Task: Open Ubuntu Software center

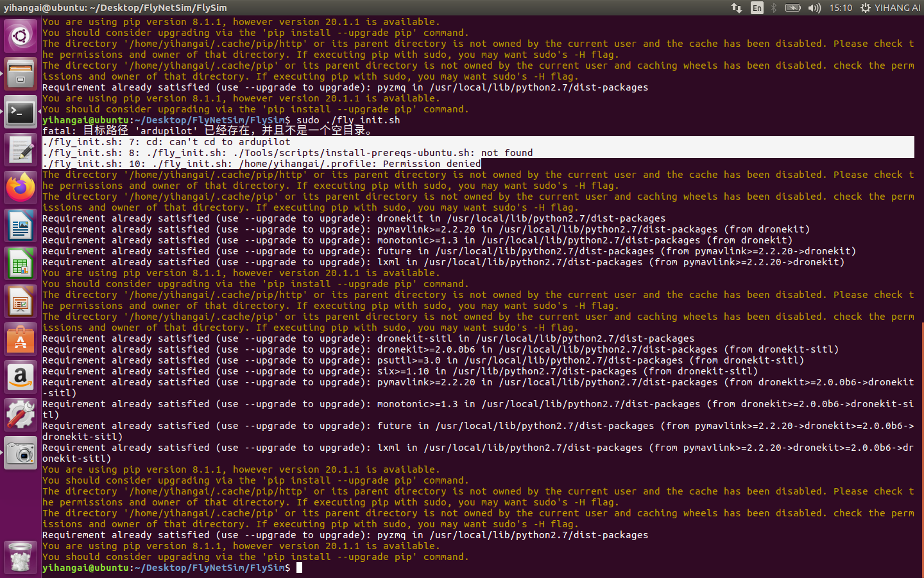Action: point(21,340)
